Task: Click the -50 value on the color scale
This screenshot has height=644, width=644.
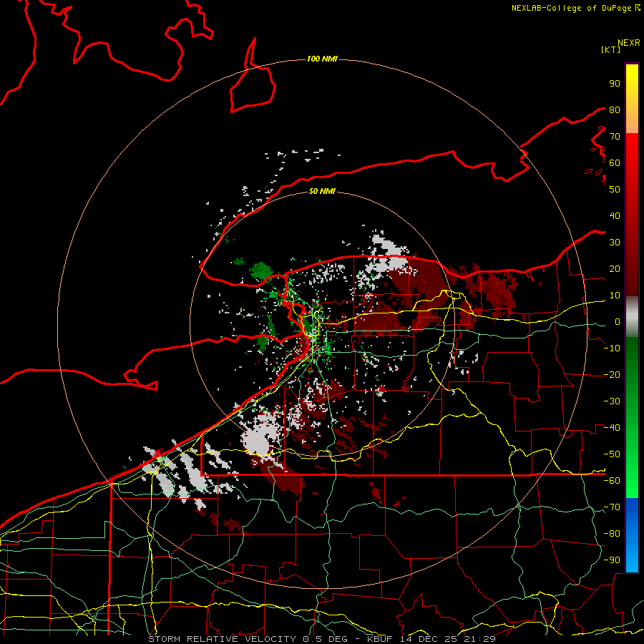Action: coord(612,454)
